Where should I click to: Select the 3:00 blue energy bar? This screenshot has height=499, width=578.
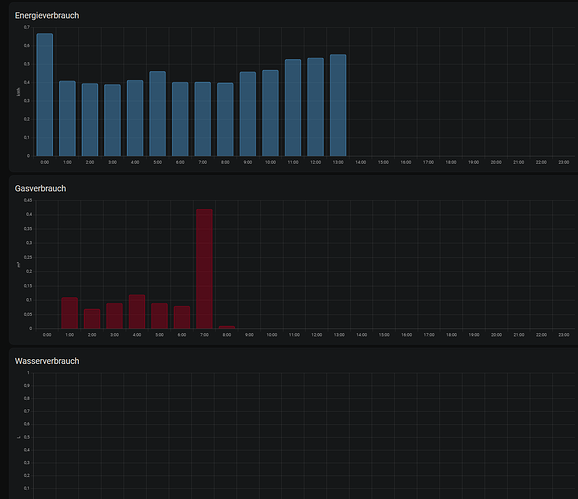112,120
